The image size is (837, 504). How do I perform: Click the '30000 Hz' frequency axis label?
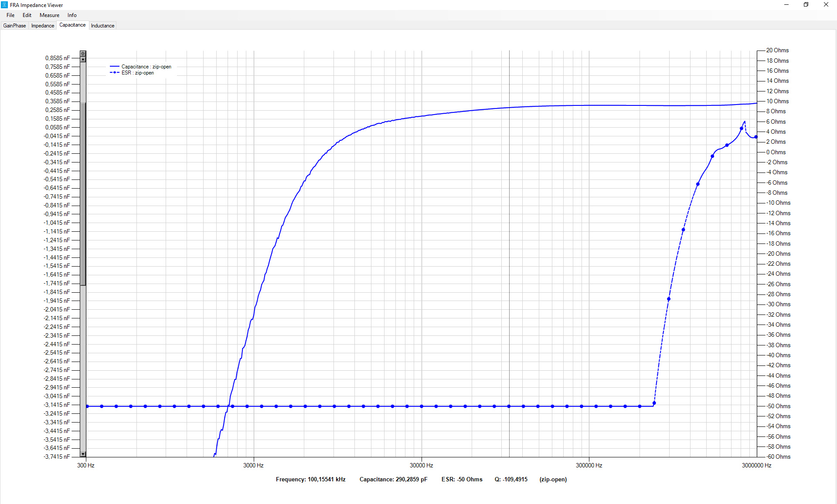click(421, 465)
